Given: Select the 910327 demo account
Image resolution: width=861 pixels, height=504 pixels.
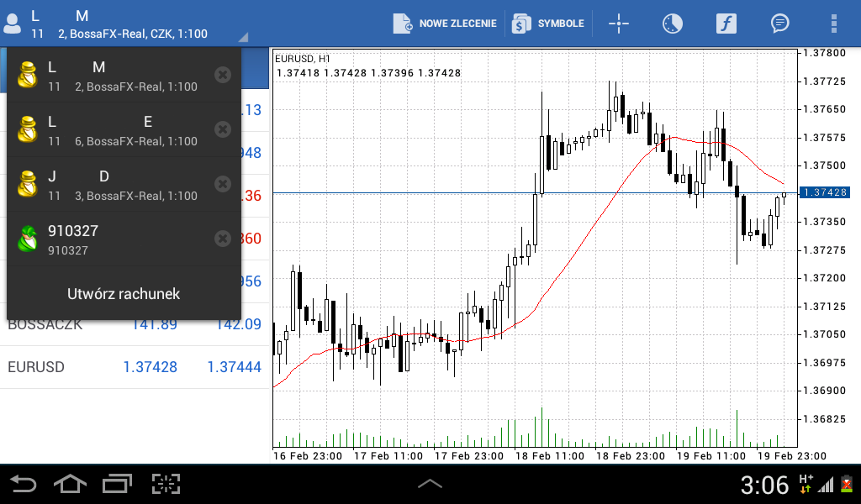Looking at the screenshot, I should tap(124, 239).
